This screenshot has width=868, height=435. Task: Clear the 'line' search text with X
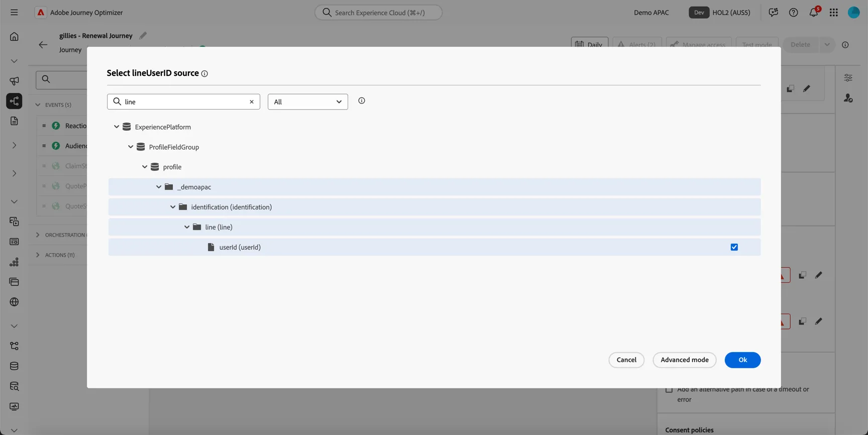click(x=252, y=102)
